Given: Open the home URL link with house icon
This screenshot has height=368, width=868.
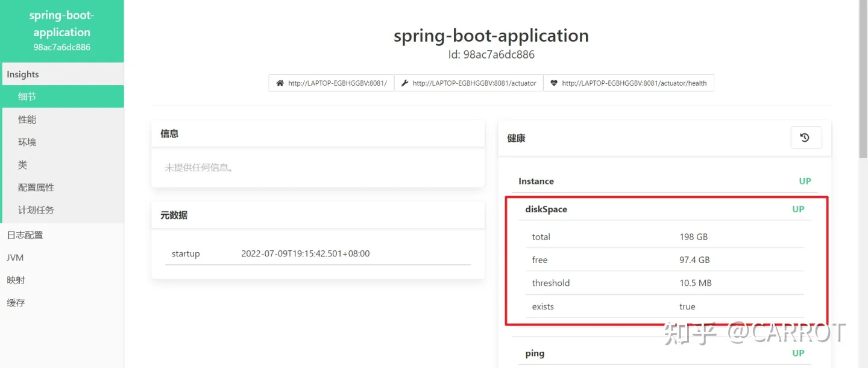Looking at the screenshot, I should point(331,83).
